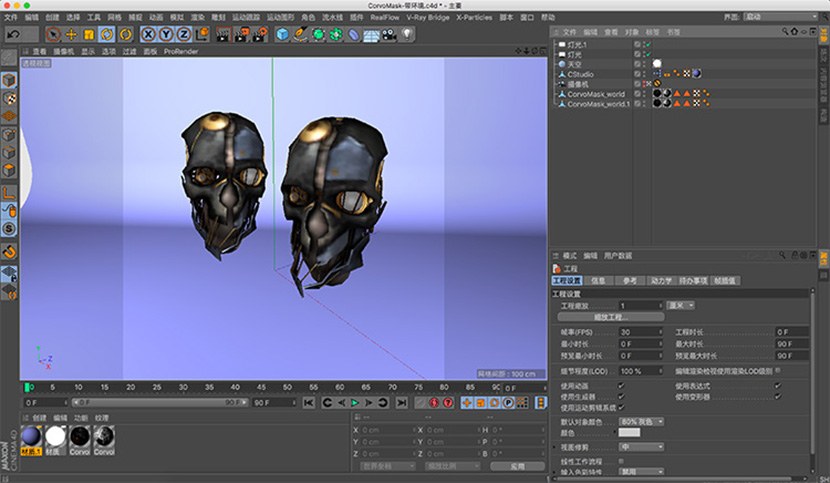Click the Light bulb icon
830x483 pixels.
(x=407, y=34)
